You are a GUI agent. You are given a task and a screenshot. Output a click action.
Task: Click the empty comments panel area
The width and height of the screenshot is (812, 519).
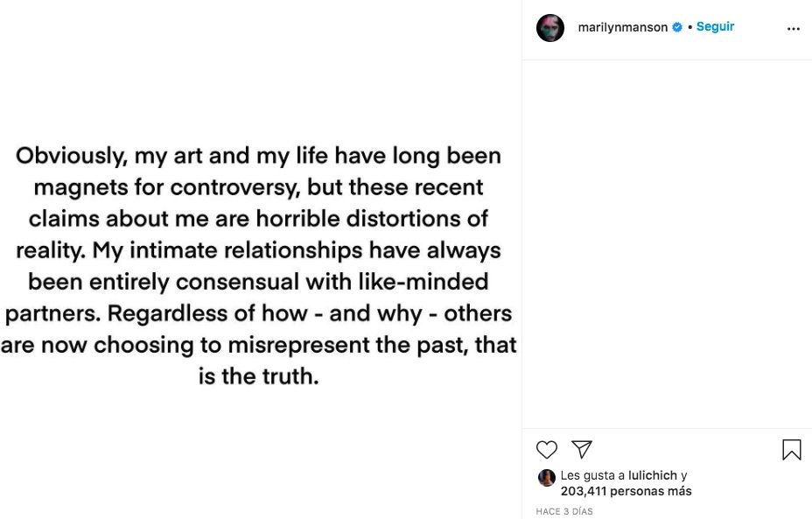[667, 243]
